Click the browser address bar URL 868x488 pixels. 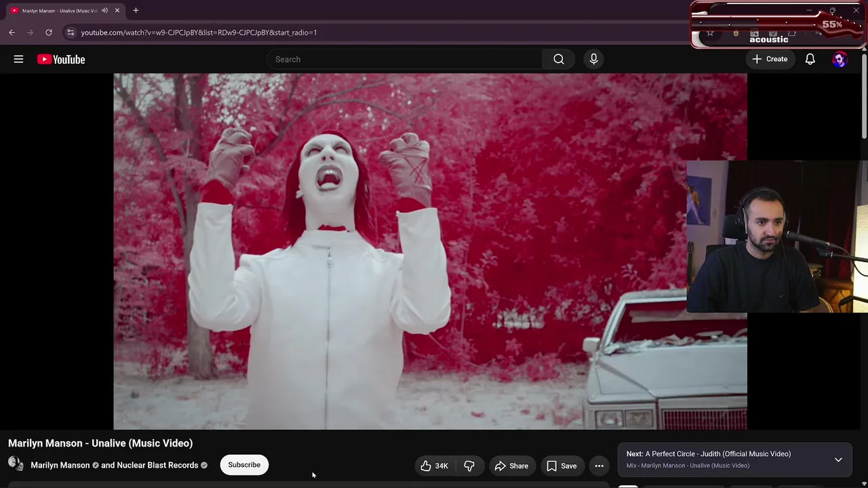point(199,33)
